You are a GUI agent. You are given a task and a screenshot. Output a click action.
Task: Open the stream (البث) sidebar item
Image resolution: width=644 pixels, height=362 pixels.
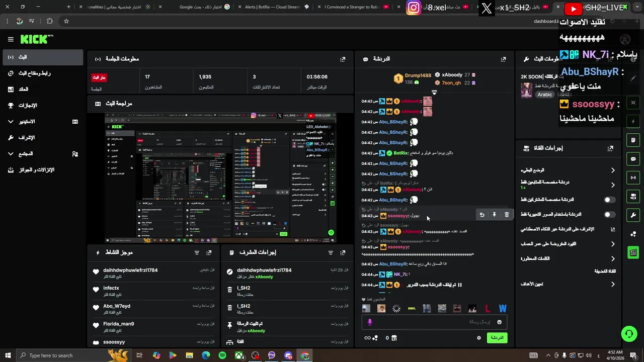(43, 57)
